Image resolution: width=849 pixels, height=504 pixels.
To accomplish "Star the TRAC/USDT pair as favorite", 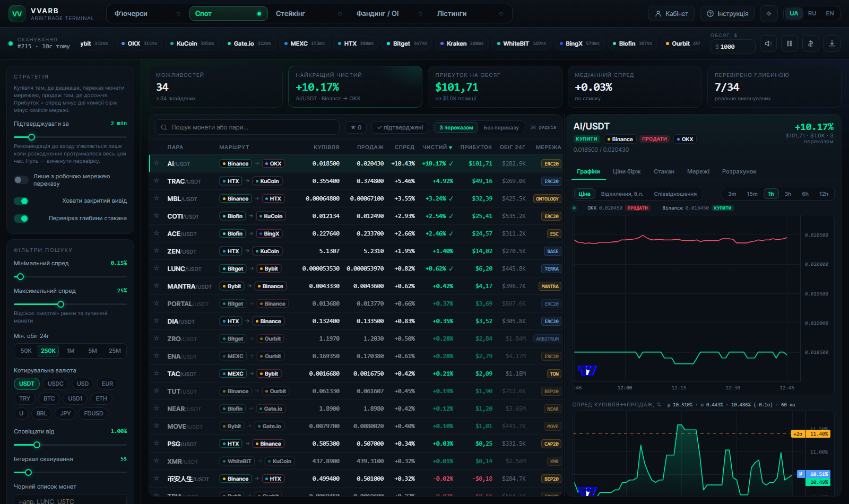I will [x=157, y=181].
